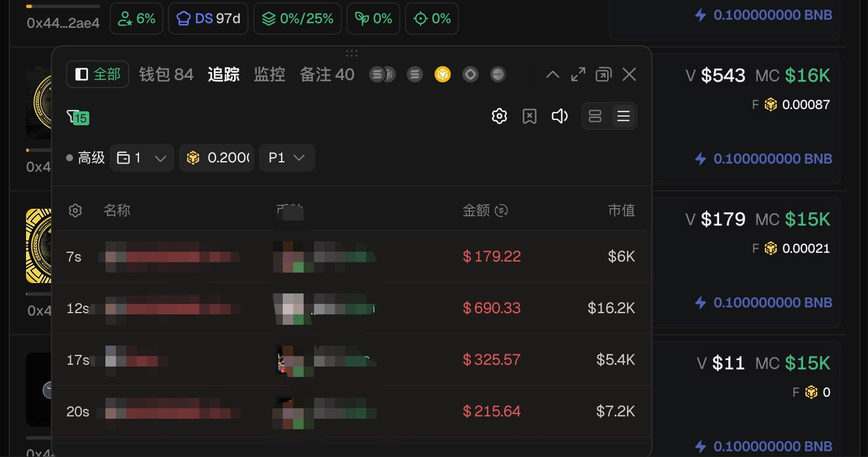The width and height of the screenshot is (868, 457).
Task: Switch to the card layout view
Action: pyautogui.click(x=595, y=117)
